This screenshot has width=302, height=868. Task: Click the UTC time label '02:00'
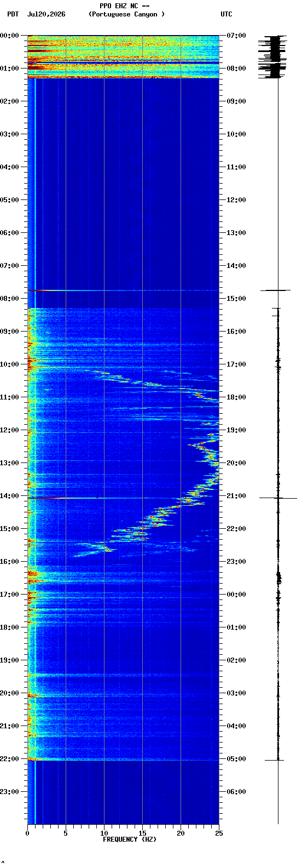coord(236,660)
